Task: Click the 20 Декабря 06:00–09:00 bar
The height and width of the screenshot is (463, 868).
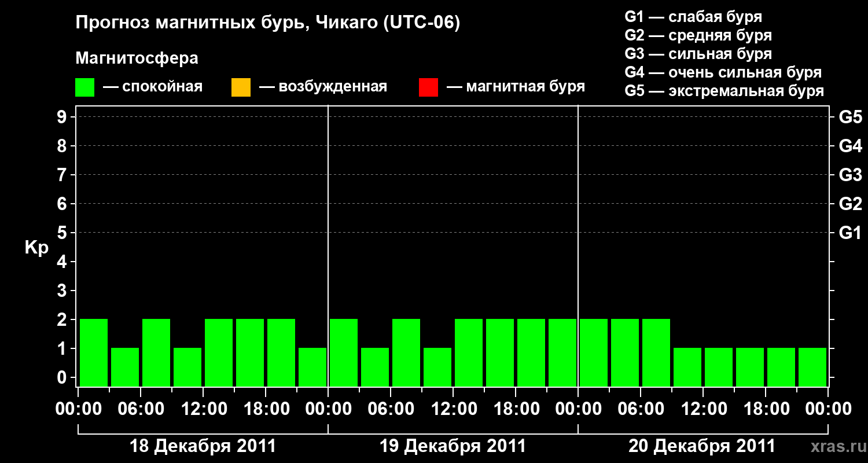Action: (x=656, y=352)
